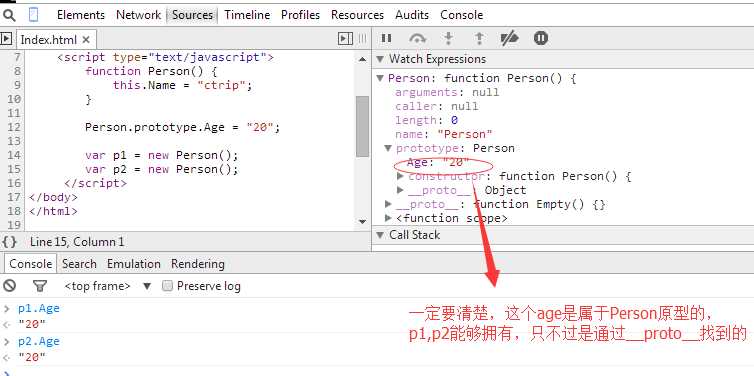Screen dimensions: 754x376
Task: Click the editor scroll up arrow
Action: pos(363,59)
